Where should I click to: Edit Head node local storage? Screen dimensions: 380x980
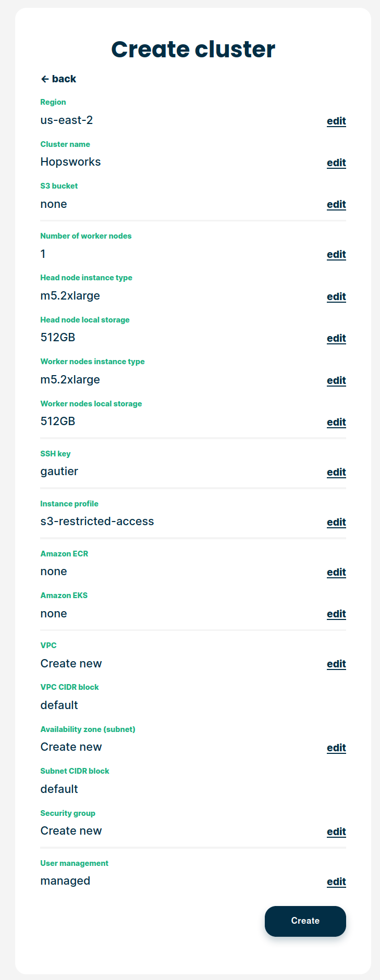coord(336,338)
